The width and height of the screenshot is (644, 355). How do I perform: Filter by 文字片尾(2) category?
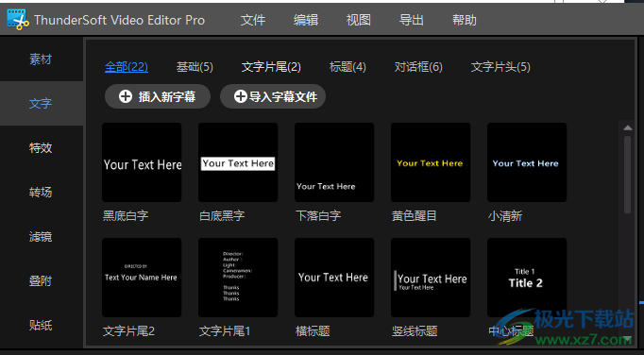(271, 67)
